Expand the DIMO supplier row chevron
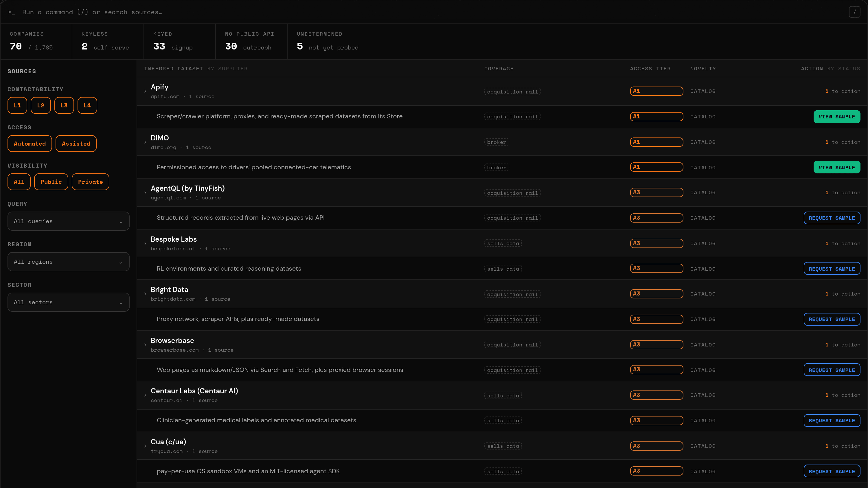Image resolution: width=868 pixels, height=488 pixels. [145, 142]
